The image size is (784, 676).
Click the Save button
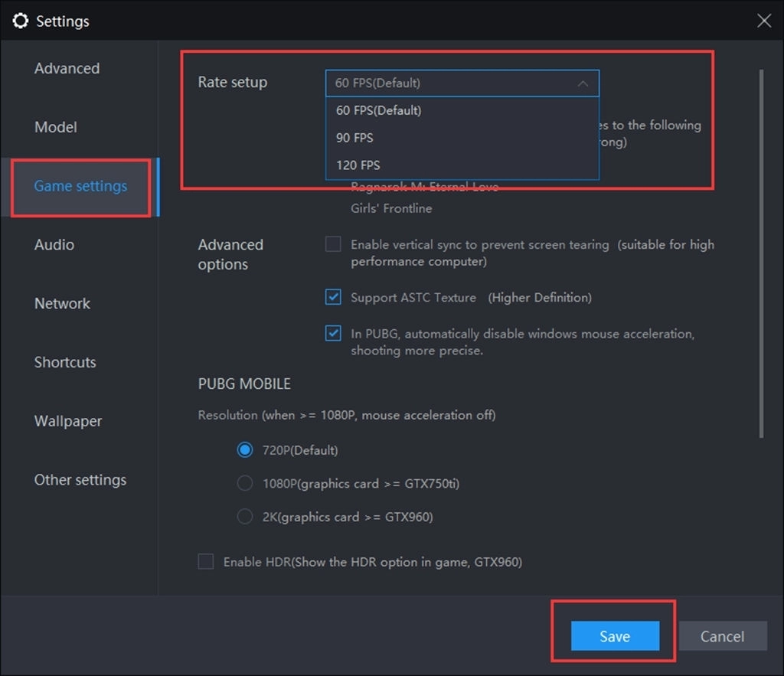click(615, 636)
